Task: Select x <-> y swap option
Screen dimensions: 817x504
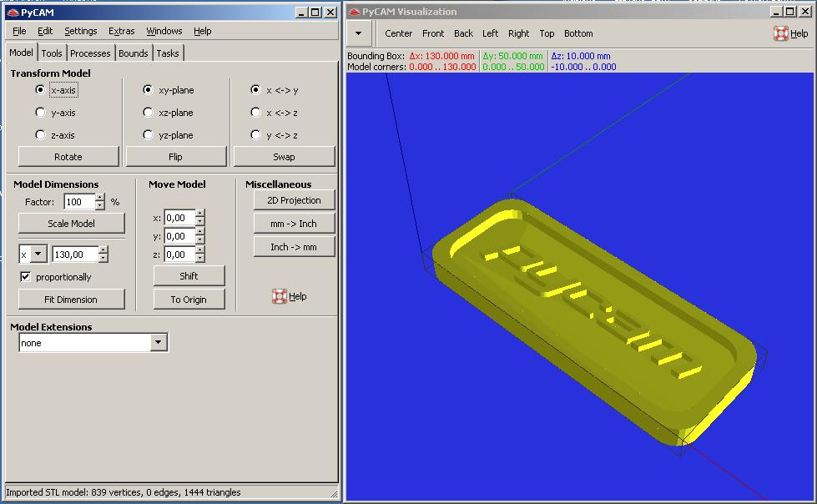Action: click(x=255, y=89)
